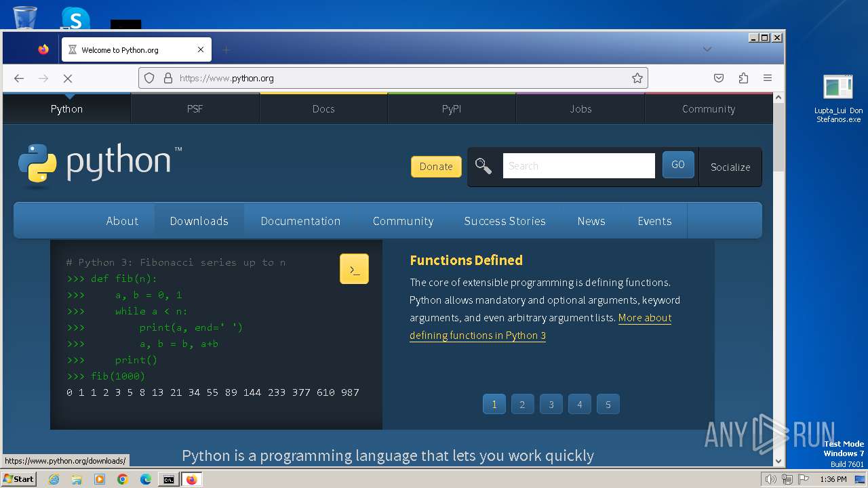Stop loading the page with X button
The width and height of the screenshot is (868, 488).
pos(68,78)
